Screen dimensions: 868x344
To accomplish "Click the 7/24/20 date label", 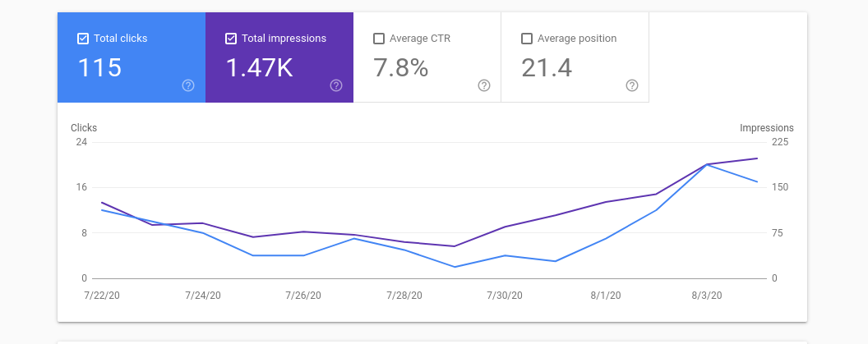I will coord(202,296).
